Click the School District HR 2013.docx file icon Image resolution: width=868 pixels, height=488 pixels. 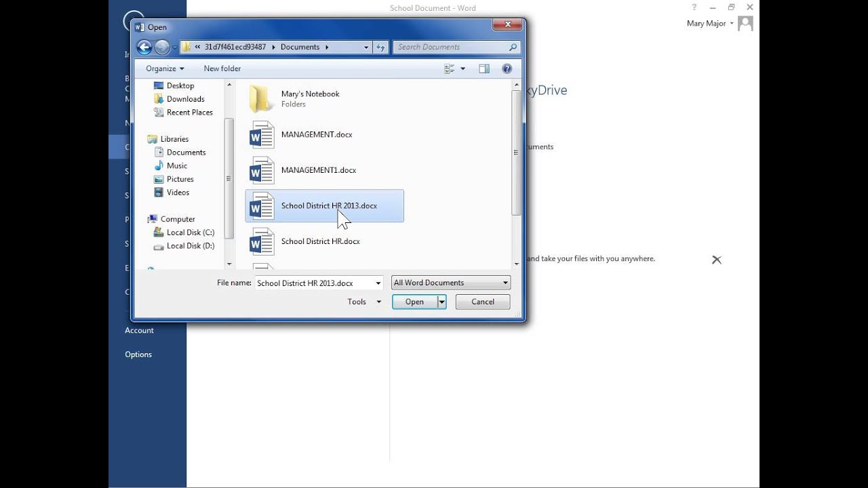tap(262, 205)
